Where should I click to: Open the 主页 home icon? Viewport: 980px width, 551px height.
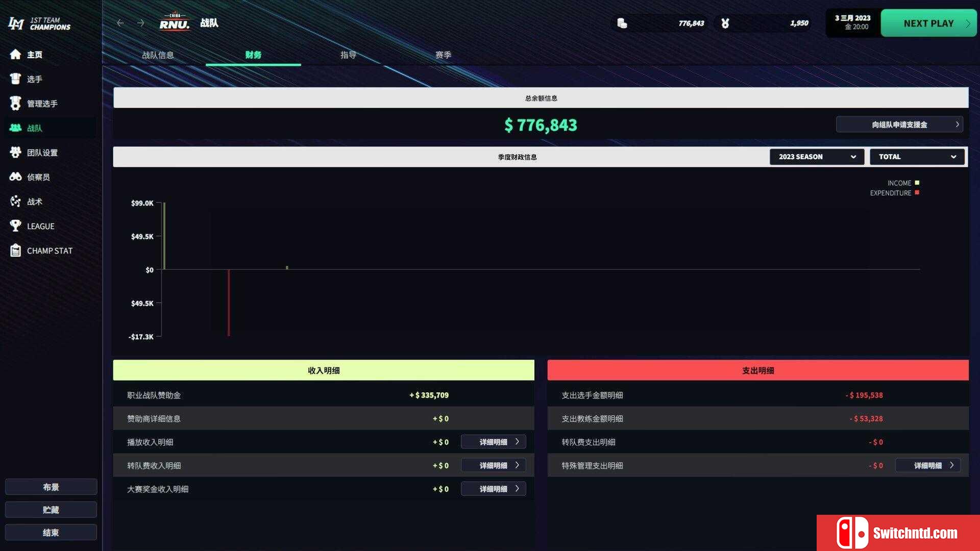(15, 55)
